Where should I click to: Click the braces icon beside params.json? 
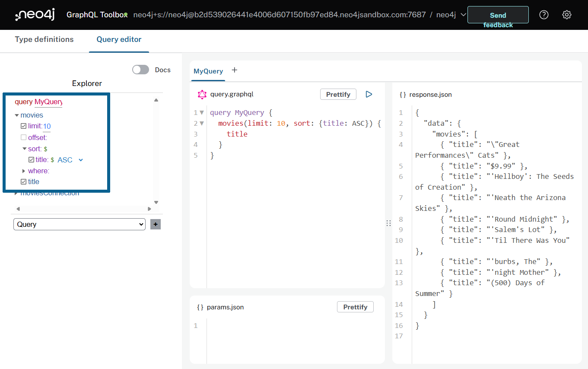[200, 307]
